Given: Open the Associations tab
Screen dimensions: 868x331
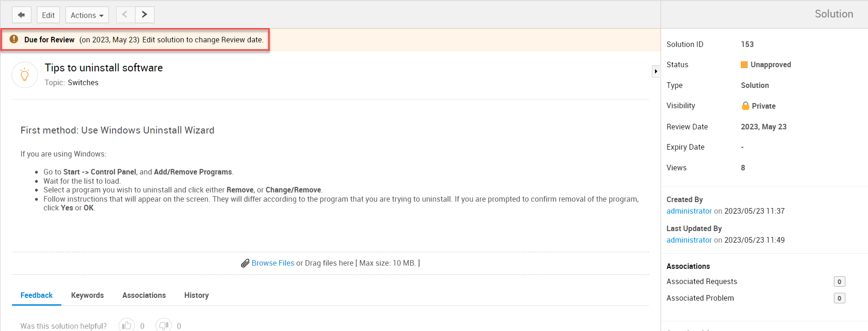Looking at the screenshot, I should coord(144,295).
